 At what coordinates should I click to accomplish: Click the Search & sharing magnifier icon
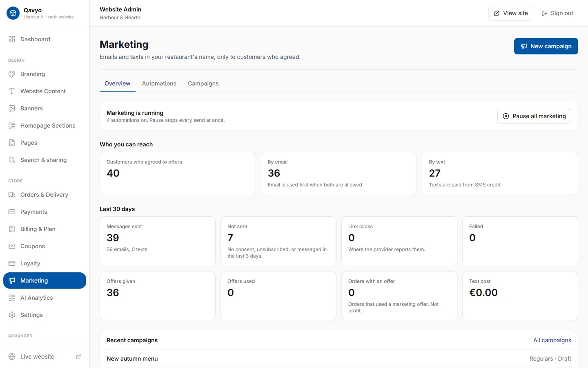pos(12,160)
